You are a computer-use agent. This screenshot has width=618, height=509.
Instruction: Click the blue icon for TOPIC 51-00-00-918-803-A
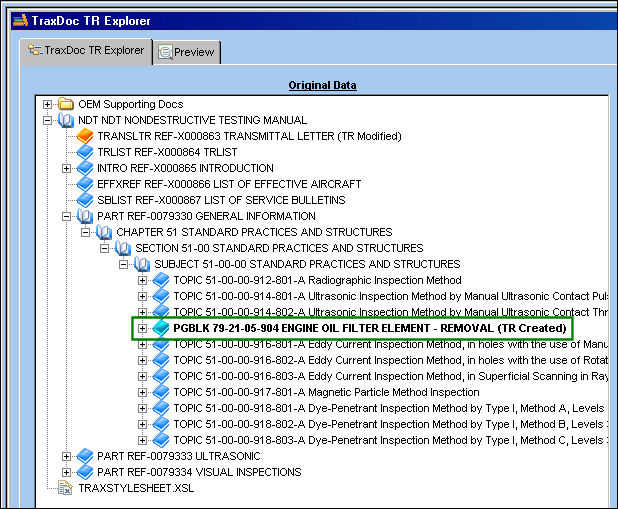(161, 440)
